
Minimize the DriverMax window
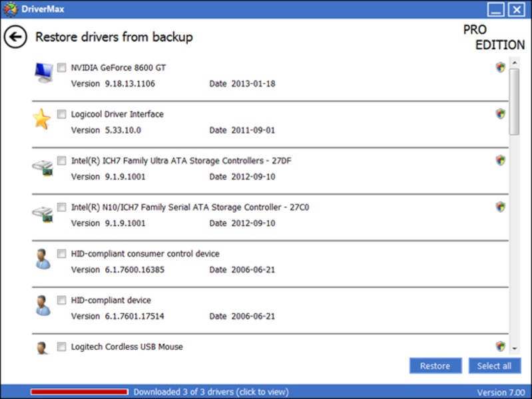tap(496, 9)
